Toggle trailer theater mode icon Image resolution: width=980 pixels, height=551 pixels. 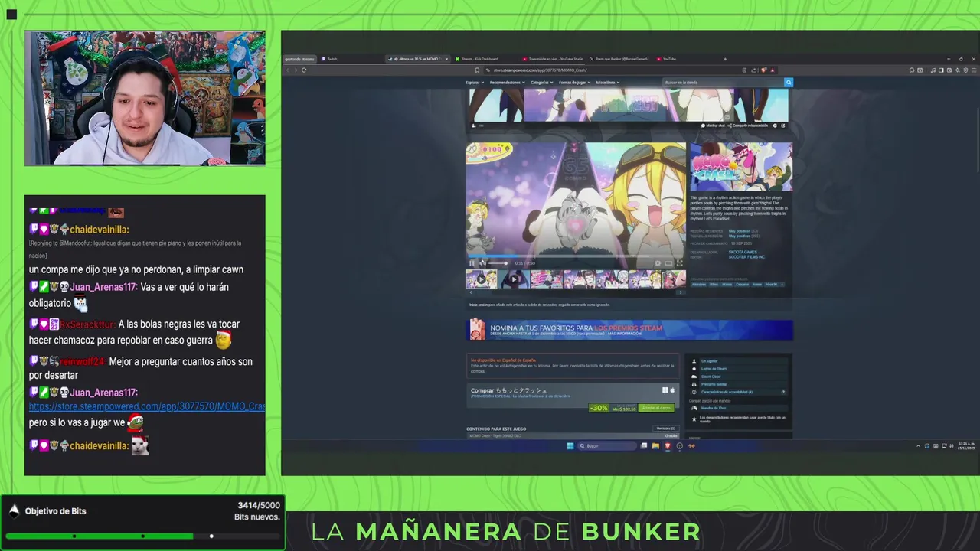click(x=668, y=263)
